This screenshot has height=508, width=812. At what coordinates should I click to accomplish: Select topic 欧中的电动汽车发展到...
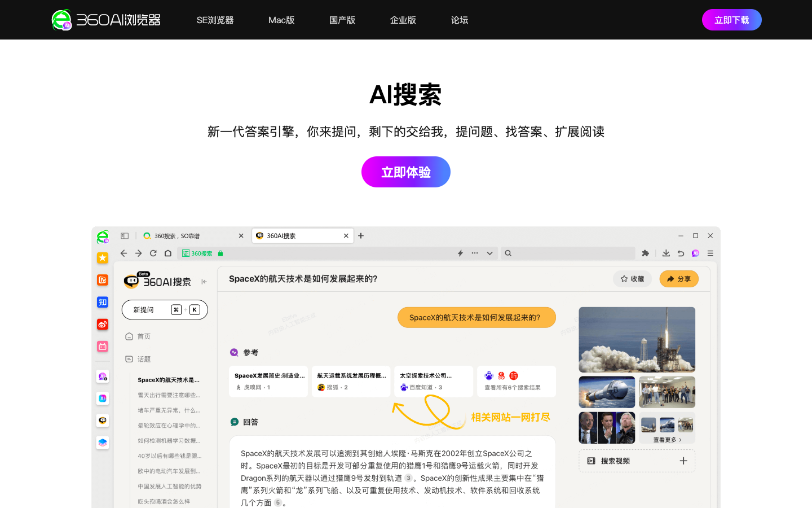169,471
